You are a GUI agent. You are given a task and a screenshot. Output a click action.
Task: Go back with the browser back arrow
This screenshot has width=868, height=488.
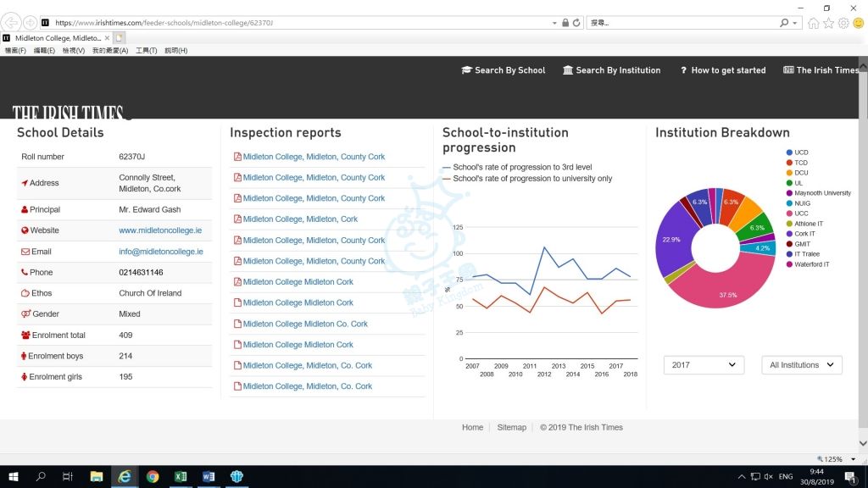point(10,22)
